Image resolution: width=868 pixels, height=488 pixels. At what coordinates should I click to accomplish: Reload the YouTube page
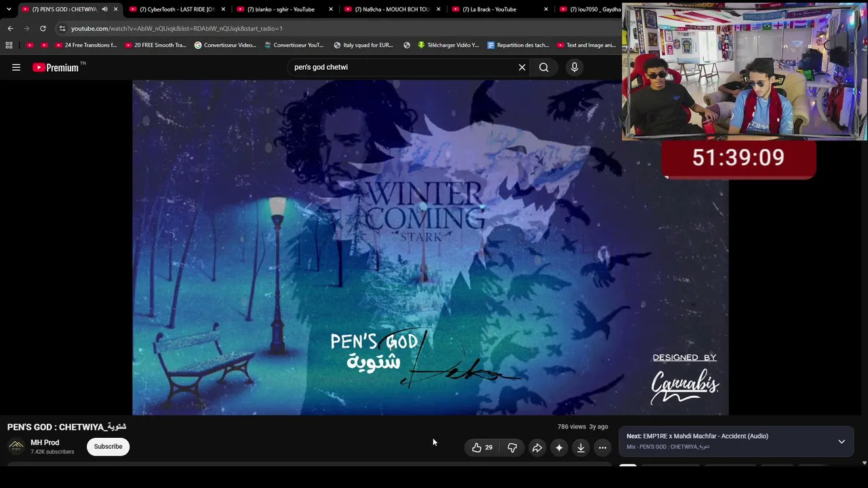pyautogui.click(x=43, y=28)
